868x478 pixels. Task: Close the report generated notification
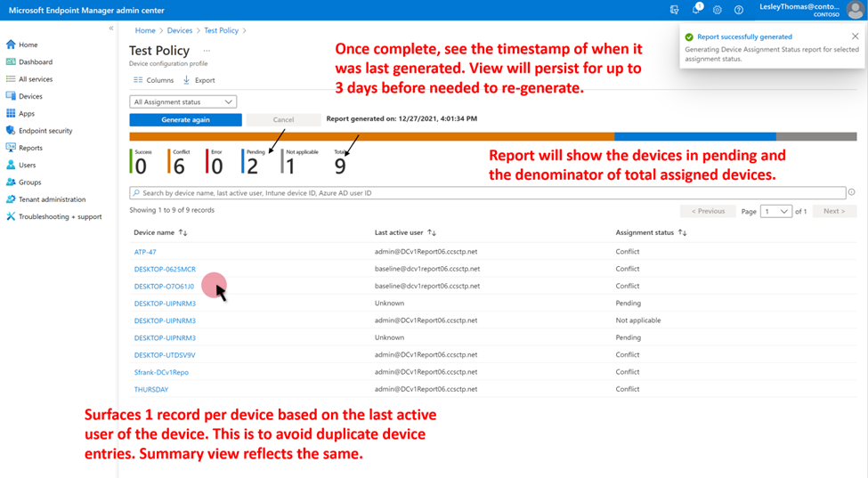coord(856,36)
